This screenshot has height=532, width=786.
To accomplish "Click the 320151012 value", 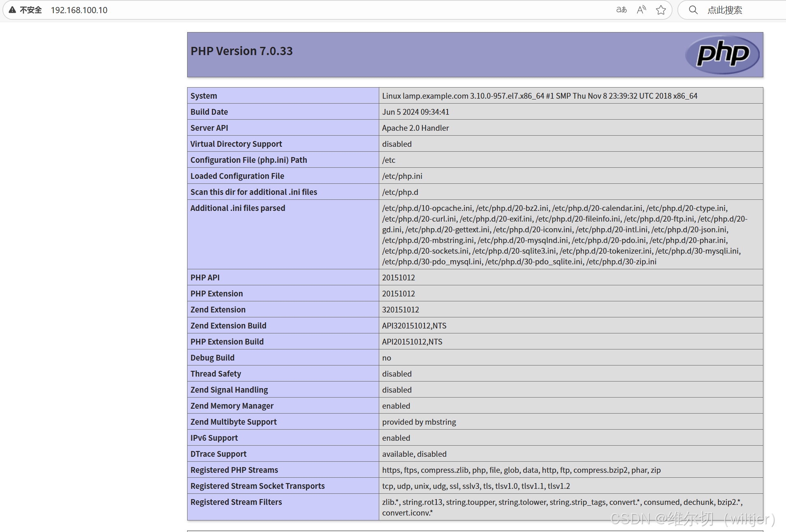I will [401, 310].
